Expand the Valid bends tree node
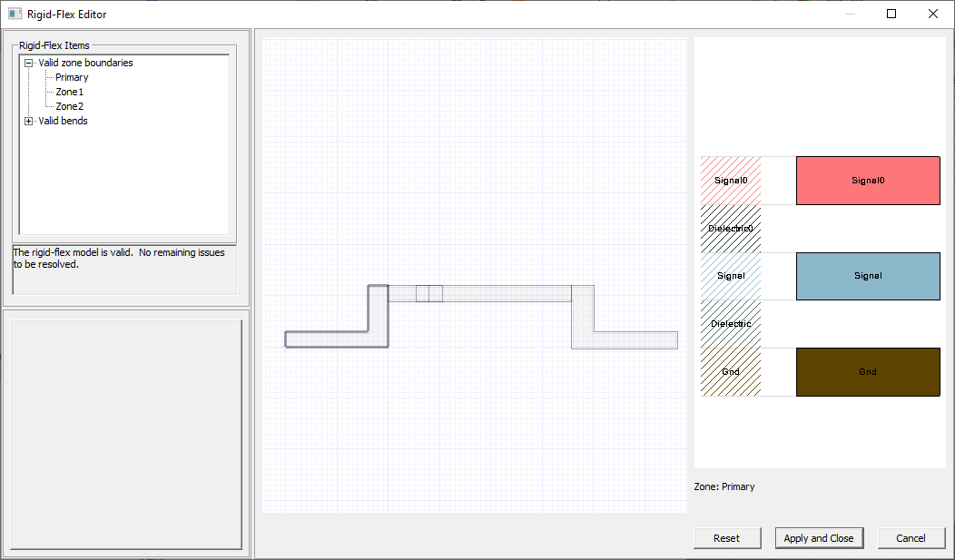 (29, 122)
